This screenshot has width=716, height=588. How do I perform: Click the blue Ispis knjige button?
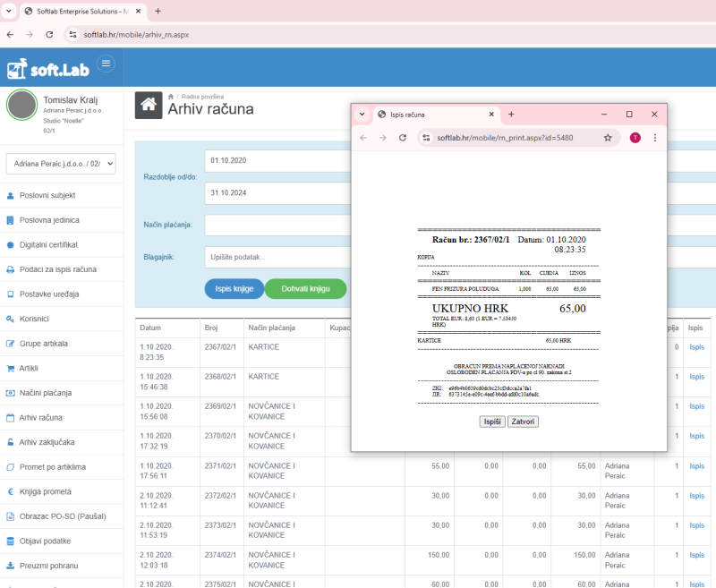tap(234, 289)
